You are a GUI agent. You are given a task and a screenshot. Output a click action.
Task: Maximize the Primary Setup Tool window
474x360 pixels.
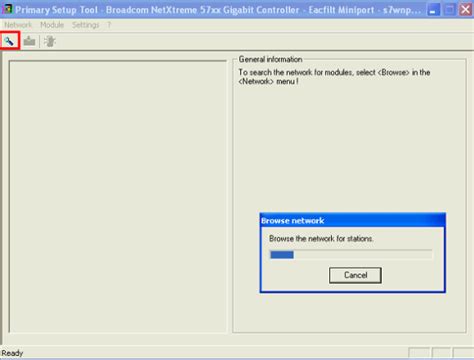click(449, 10)
